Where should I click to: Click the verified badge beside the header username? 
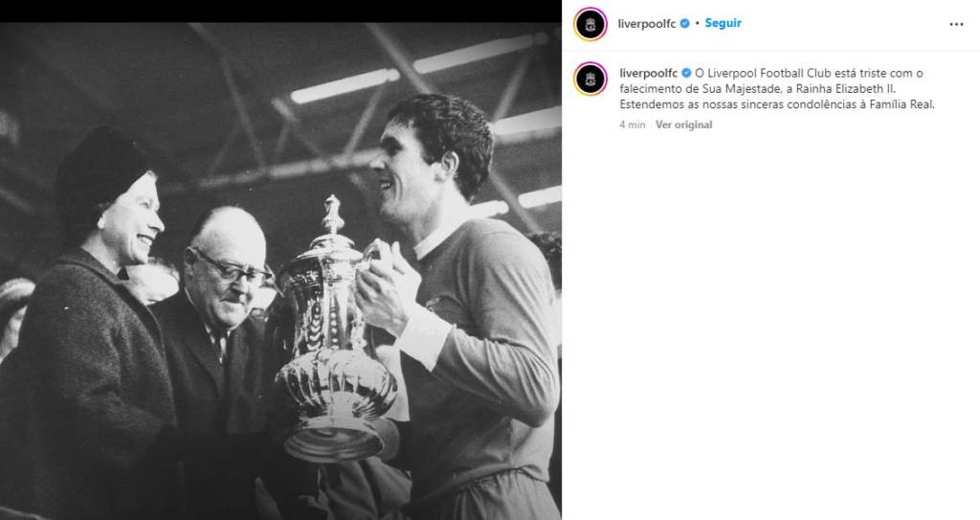click(x=685, y=23)
